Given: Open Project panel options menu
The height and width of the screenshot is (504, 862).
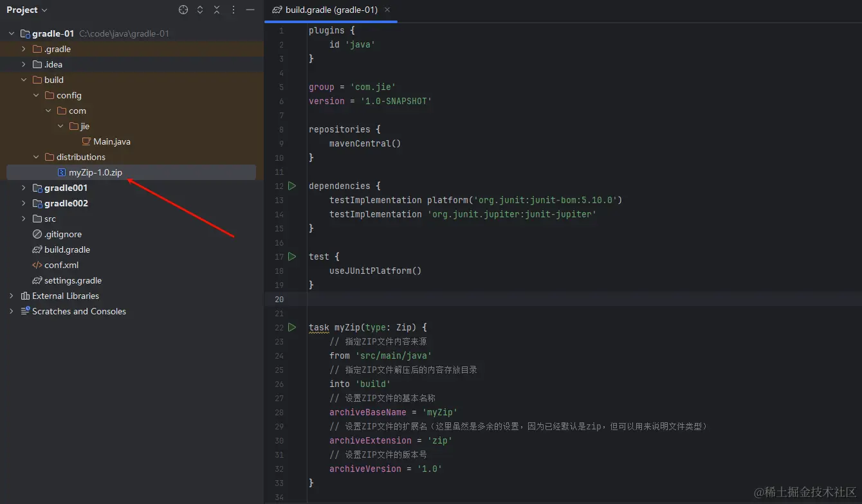Looking at the screenshot, I should pyautogui.click(x=234, y=10).
